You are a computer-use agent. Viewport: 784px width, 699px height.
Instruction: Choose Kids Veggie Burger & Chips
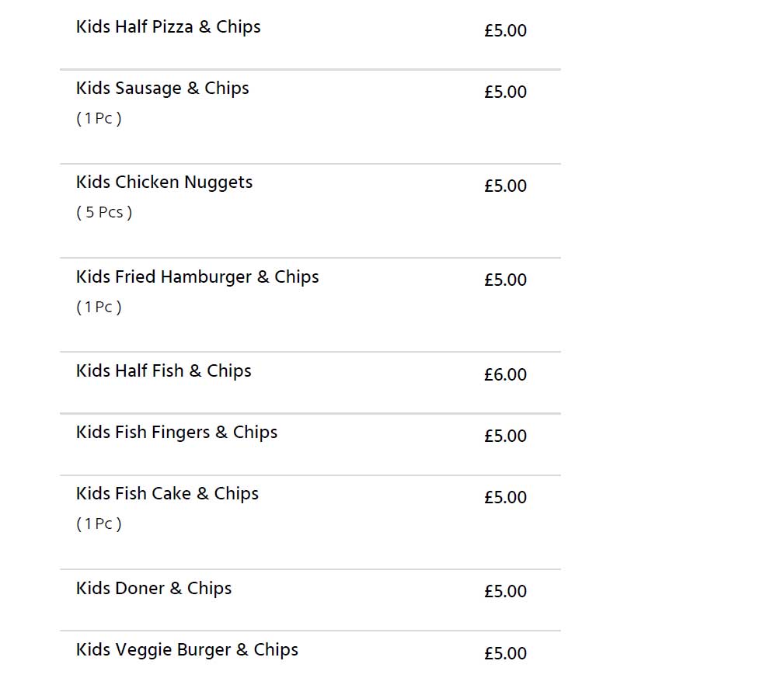(187, 650)
